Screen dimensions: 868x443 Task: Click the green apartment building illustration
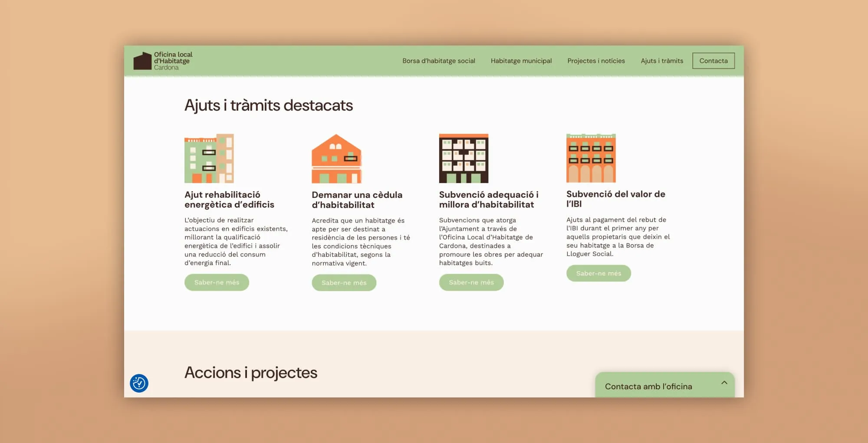click(209, 158)
